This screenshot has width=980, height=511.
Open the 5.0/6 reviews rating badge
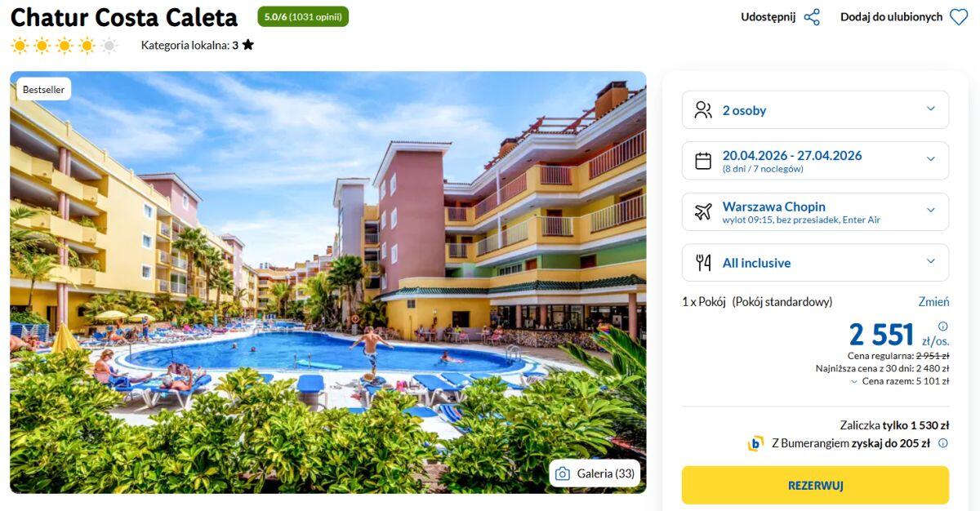pyautogui.click(x=303, y=16)
